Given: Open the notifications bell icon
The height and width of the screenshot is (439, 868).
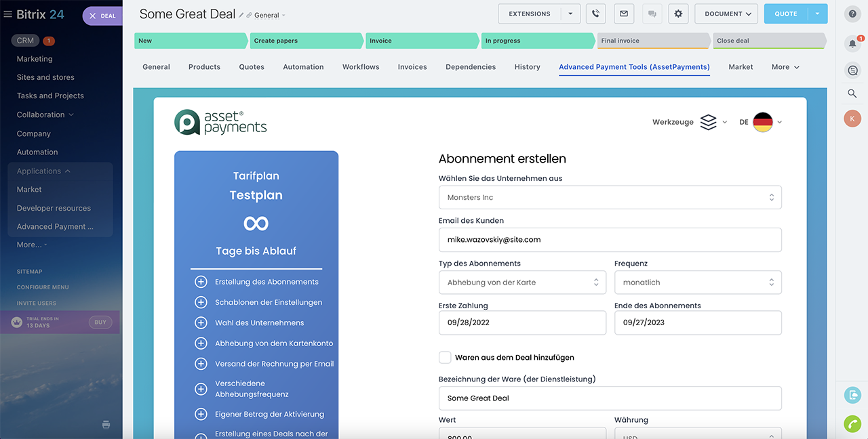Looking at the screenshot, I should click(852, 43).
